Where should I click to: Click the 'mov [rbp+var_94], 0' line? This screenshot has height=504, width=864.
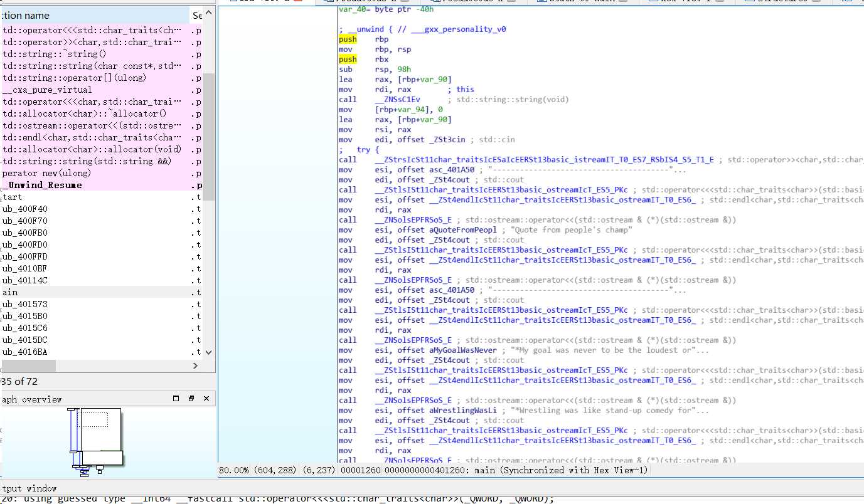[391, 110]
